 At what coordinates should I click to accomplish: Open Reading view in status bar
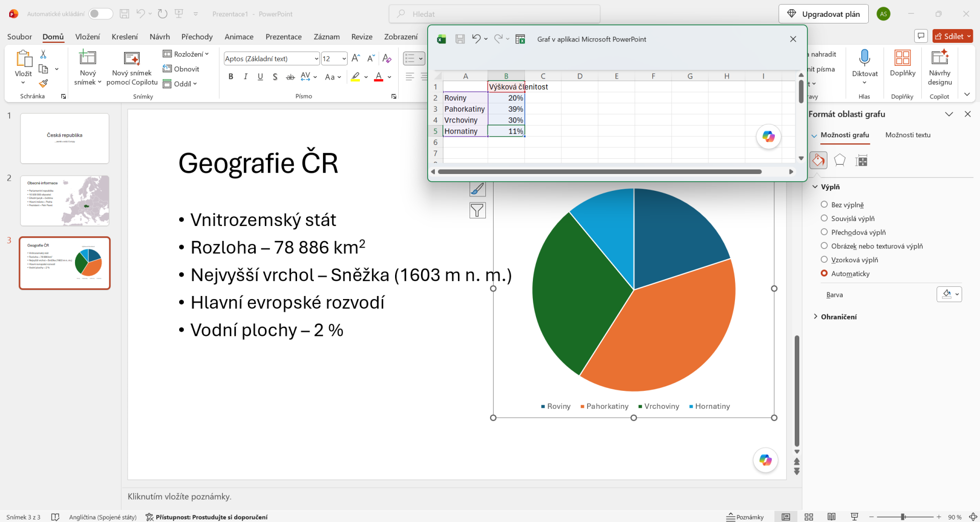tap(831, 517)
